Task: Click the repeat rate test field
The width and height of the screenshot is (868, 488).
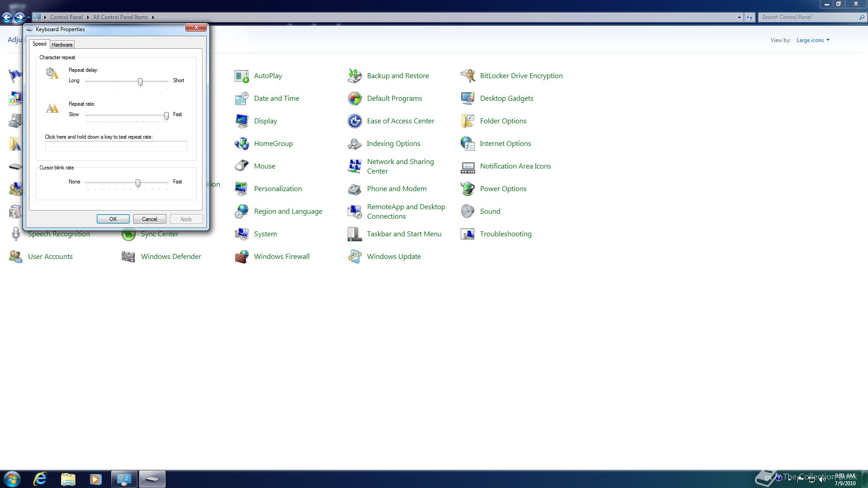Action: (x=116, y=146)
